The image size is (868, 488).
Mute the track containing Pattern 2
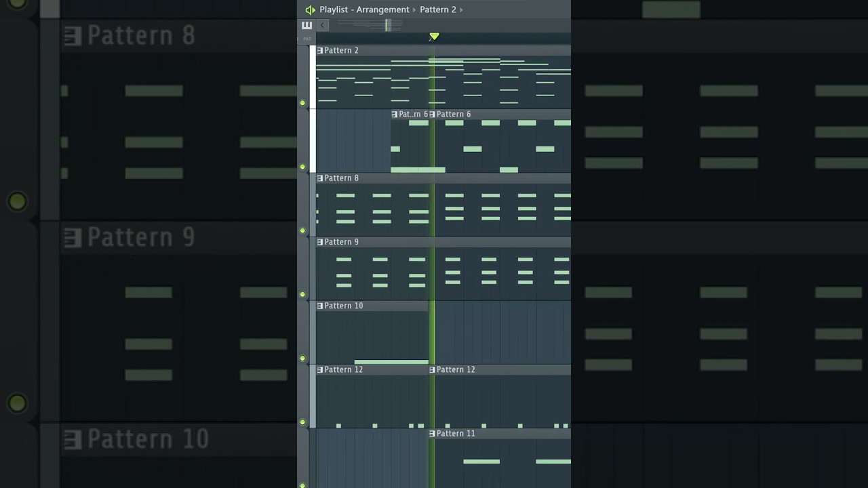(302, 103)
